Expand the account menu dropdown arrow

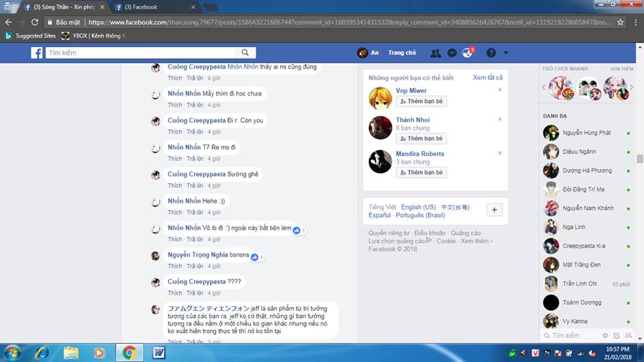(x=506, y=53)
